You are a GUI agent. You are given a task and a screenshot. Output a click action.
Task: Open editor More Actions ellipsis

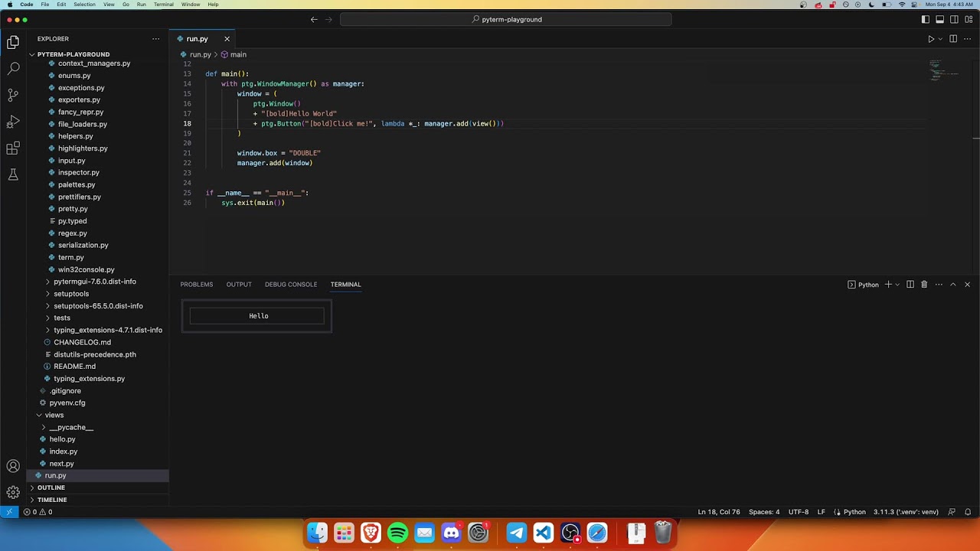(968, 39)
